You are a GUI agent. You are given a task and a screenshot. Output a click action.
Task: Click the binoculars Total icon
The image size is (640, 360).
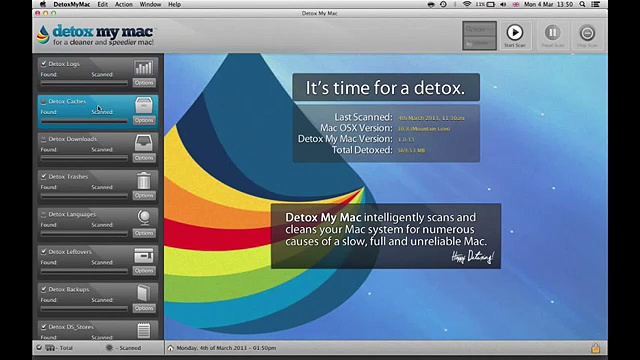pos(50,348)
